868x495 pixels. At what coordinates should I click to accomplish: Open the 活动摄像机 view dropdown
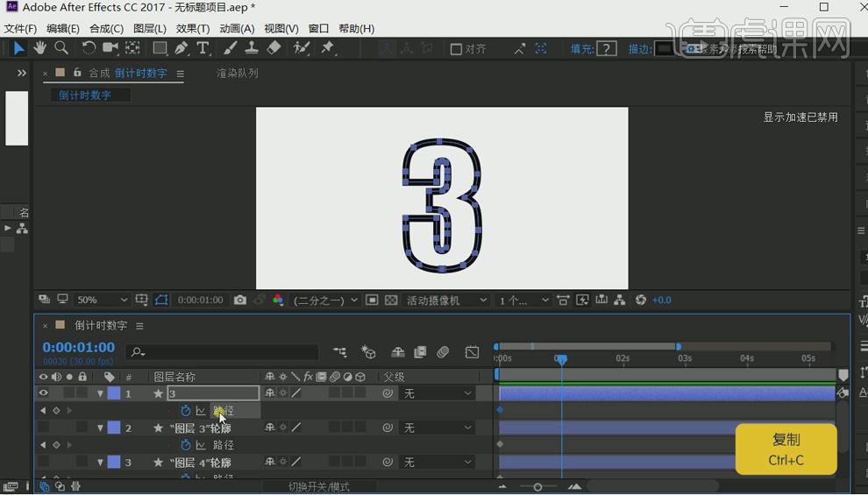446,301
